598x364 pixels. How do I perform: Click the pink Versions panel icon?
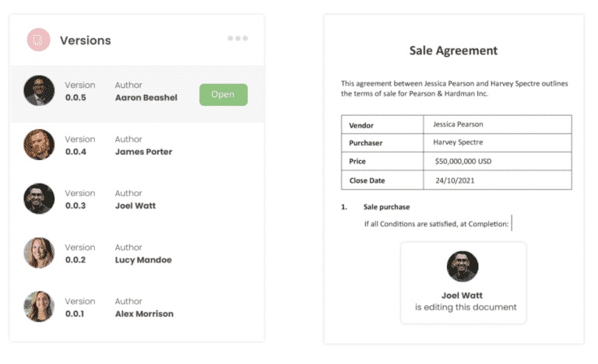click(x=38, y=40)
